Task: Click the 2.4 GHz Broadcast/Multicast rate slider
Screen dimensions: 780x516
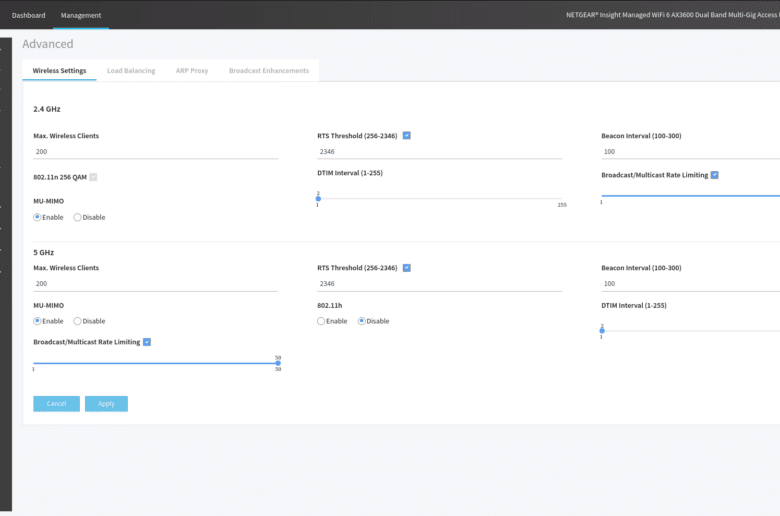Action: pos(690,196)
